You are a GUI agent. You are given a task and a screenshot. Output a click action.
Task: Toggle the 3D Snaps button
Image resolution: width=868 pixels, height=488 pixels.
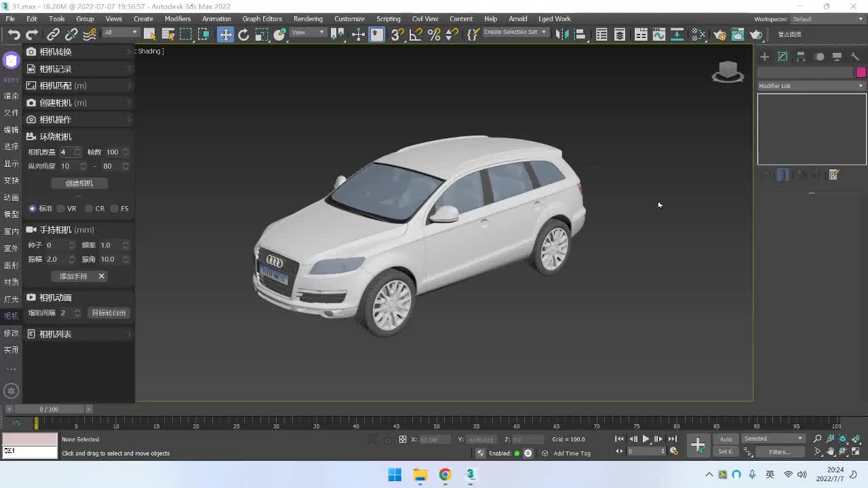click(x=397, y=35)
